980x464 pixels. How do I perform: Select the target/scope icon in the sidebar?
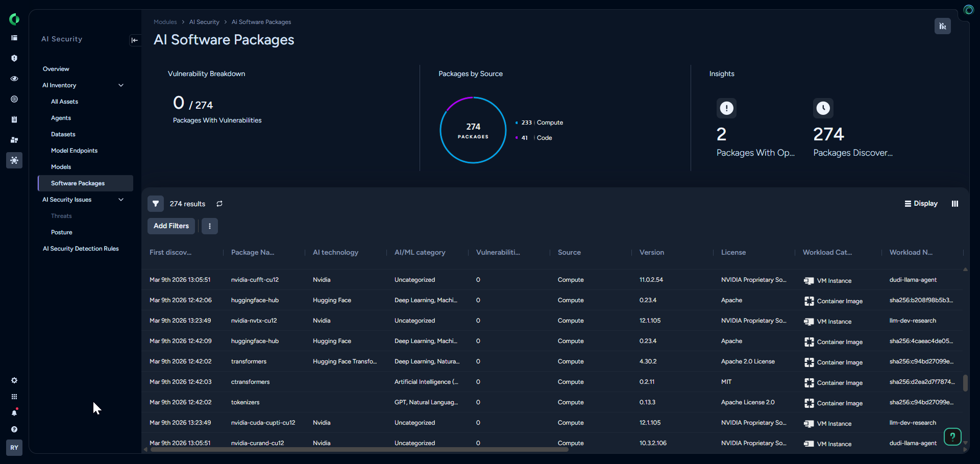click(14, 99)
